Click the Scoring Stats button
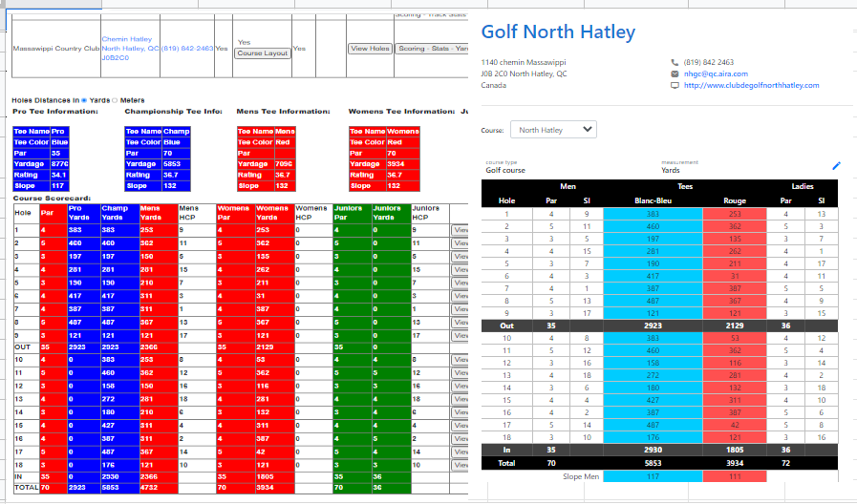Viewport: 857px width, 504px height. click(431, 49)
